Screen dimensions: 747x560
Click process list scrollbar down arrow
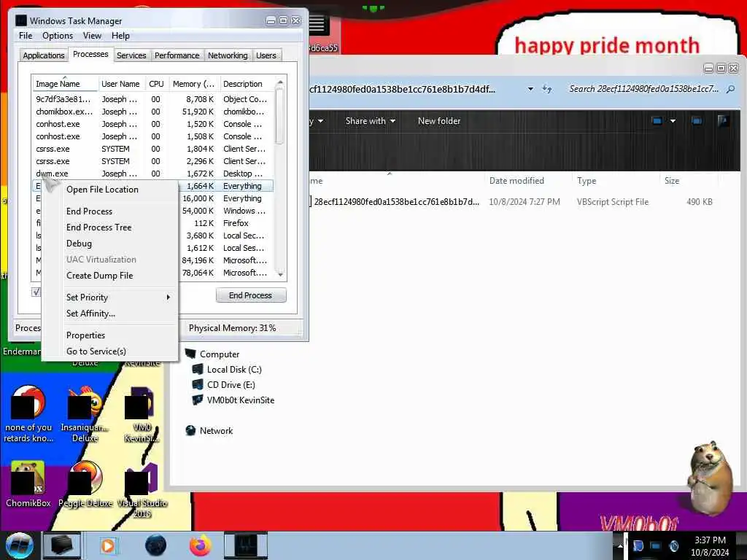281,275
